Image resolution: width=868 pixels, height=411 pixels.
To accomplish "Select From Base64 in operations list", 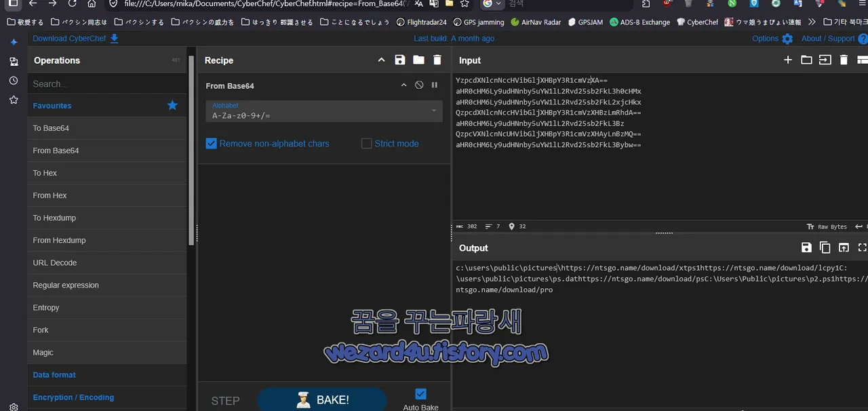I will pos(106,151).
